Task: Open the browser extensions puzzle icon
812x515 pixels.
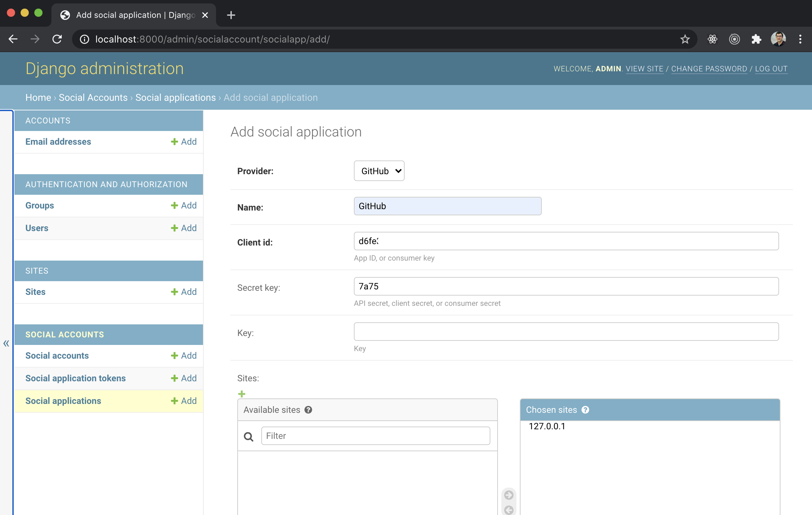Action: 756,39
